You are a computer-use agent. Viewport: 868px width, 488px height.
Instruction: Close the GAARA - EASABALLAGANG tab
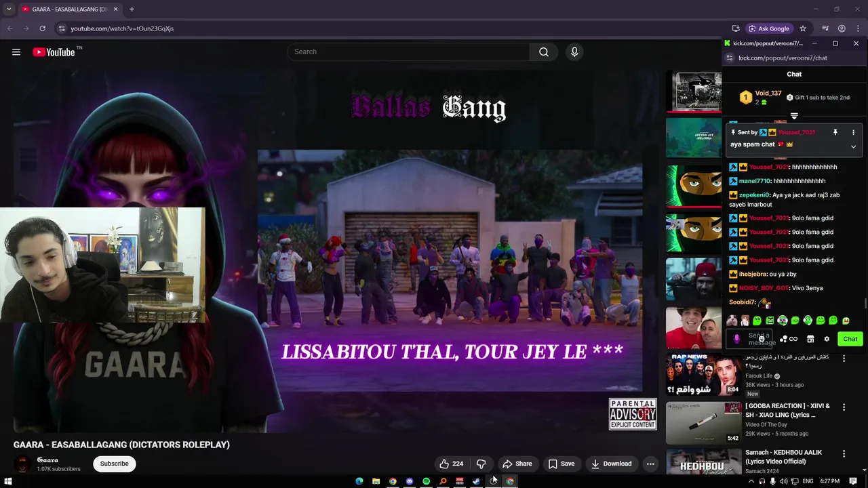point(116,9)
